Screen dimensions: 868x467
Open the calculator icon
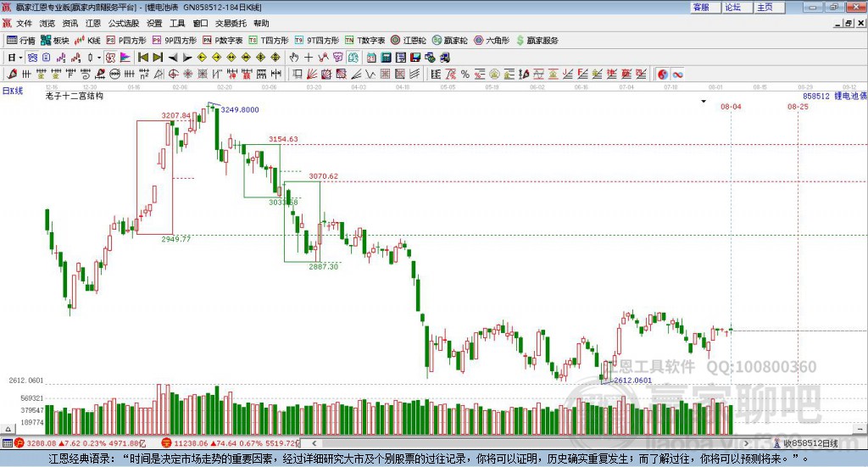coord(386,58)
